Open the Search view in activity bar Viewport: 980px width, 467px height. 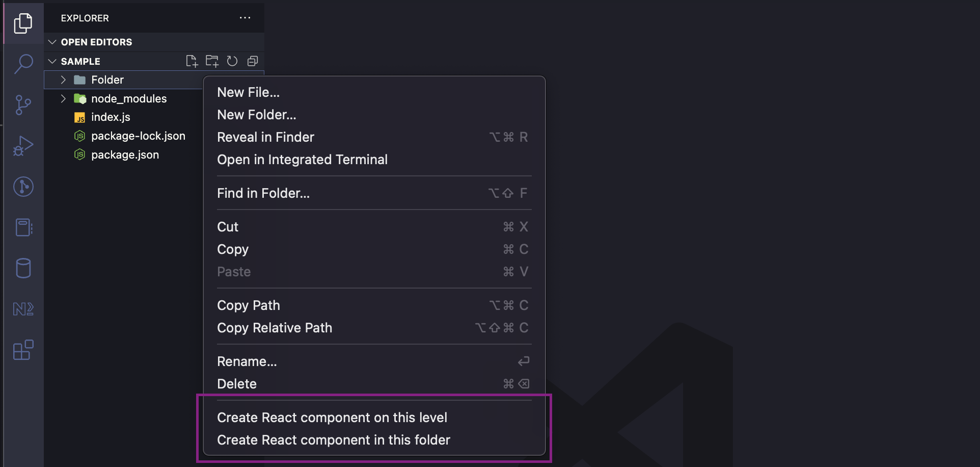click(23, 64)
